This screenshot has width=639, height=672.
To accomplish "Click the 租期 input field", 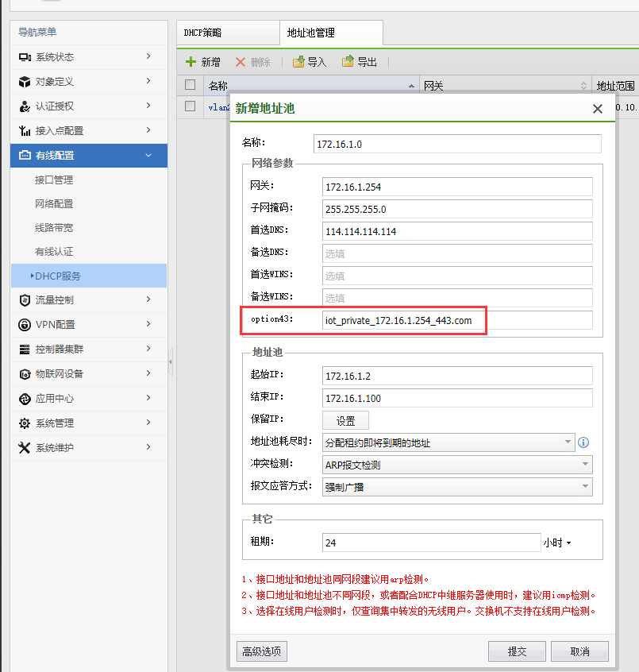I will tap(432, 543).
